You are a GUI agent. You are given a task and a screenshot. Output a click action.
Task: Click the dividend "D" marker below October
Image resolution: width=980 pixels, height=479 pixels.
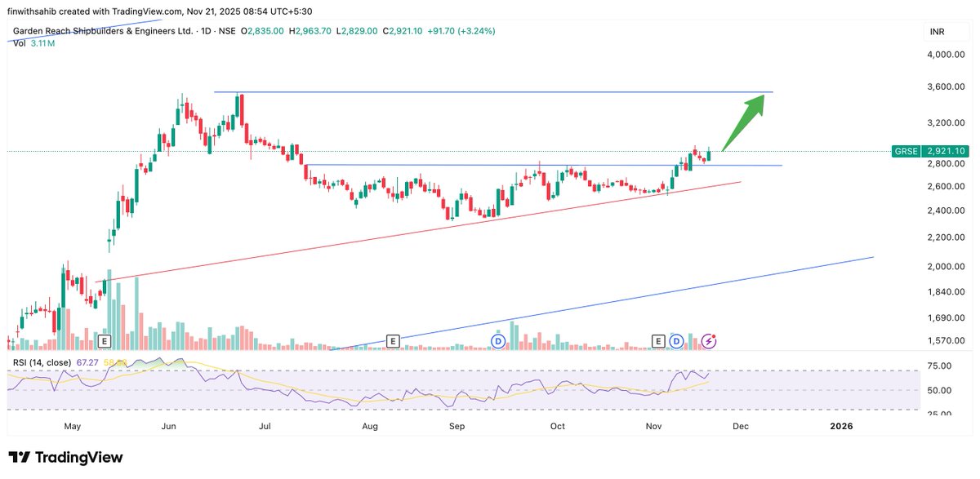[x=498, y=341]
